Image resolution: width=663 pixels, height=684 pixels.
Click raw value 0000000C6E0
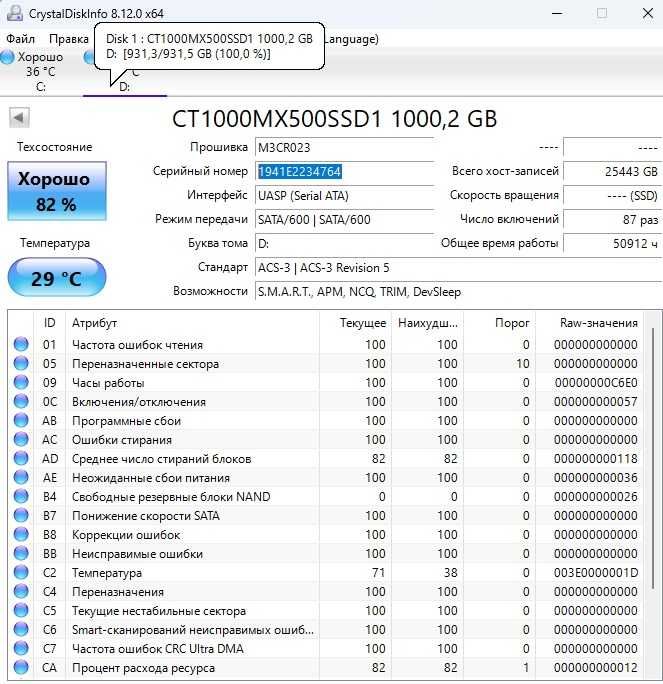(596, 383)
